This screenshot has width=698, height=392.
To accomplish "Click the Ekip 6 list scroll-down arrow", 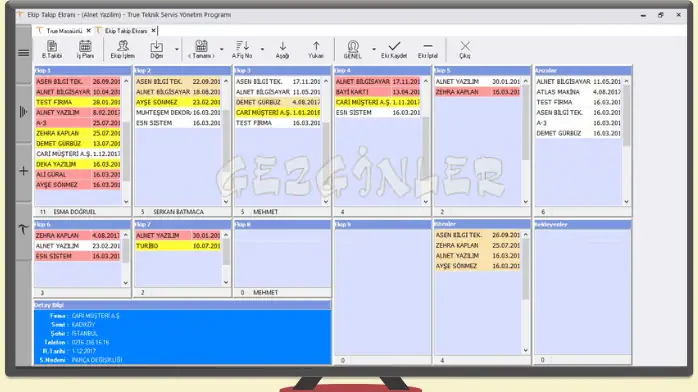I will tap(126, 283).
